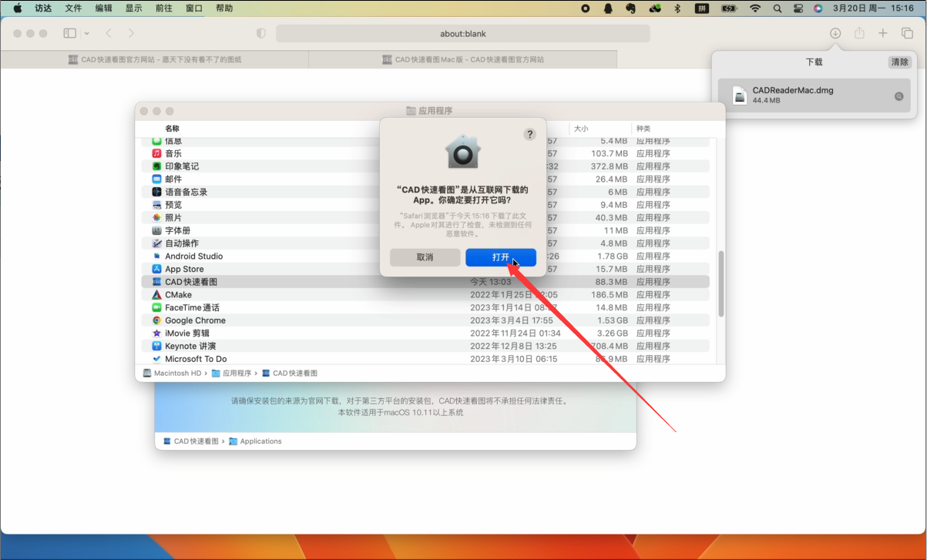Open the 文件 menu
Viewport: 927px width, 560px height.
pyautogui.click(x=73, y=8)
